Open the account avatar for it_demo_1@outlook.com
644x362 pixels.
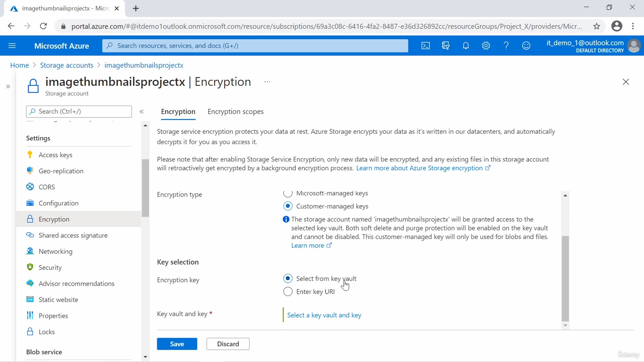634,46
